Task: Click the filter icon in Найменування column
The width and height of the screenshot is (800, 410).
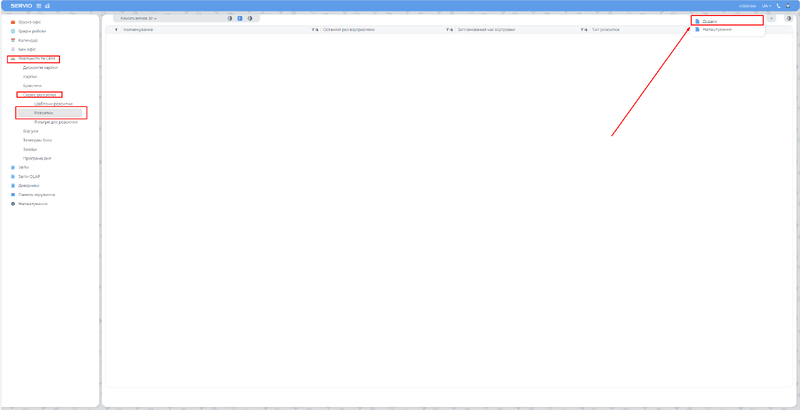Action: 313,30
